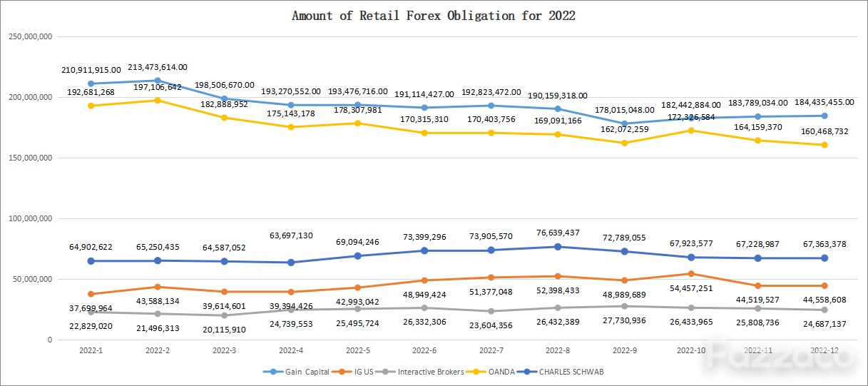Select the CHARLES SCHWAB legend entry
Viewport: 868px width, 386px height.
tap(562, 372)
